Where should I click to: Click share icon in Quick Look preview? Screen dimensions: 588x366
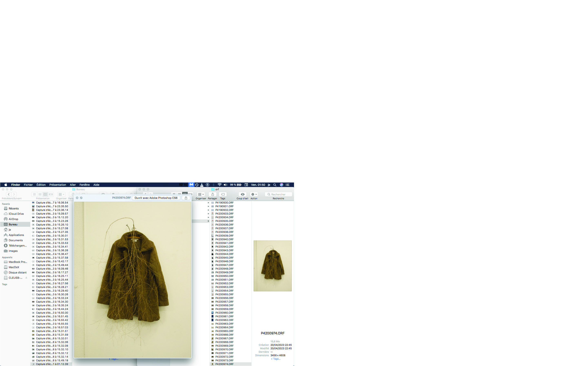tap(186, 198)
